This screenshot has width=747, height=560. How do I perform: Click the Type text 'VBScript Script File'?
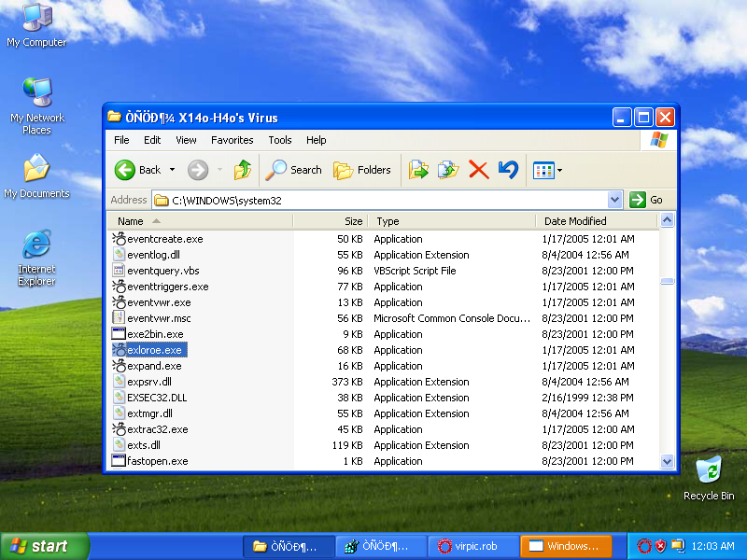(x=415, y=271)
